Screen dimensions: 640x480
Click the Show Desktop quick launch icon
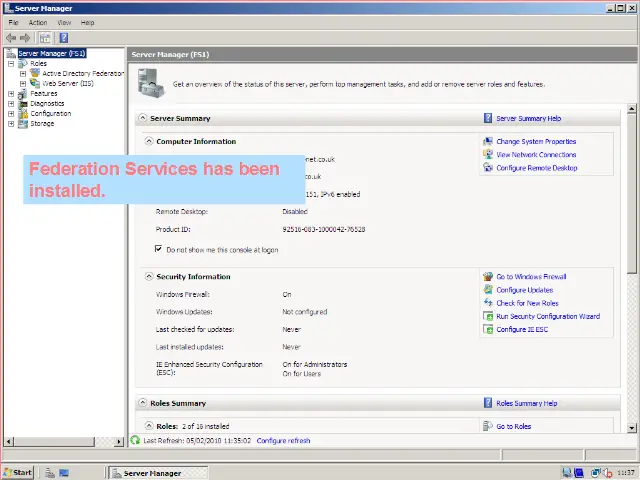(x=64, y=473)
